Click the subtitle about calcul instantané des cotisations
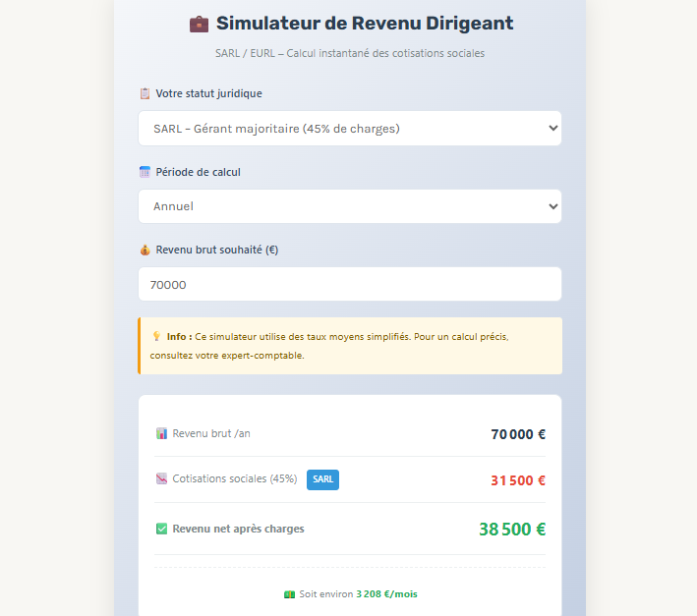 click(350, 53)
